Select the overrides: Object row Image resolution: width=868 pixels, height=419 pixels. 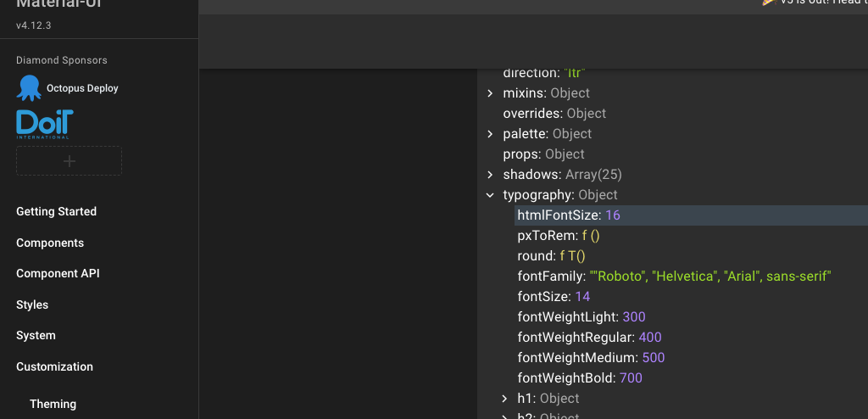point(554,114)
